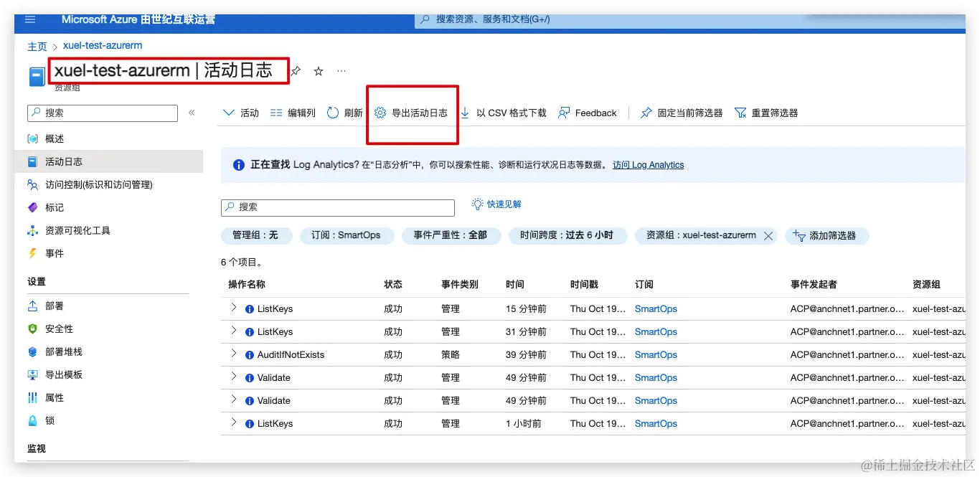Viewport: 980px width, 477px height.
Task: Select 部署堆栈 in the sidebar
Action: (64, 351)
